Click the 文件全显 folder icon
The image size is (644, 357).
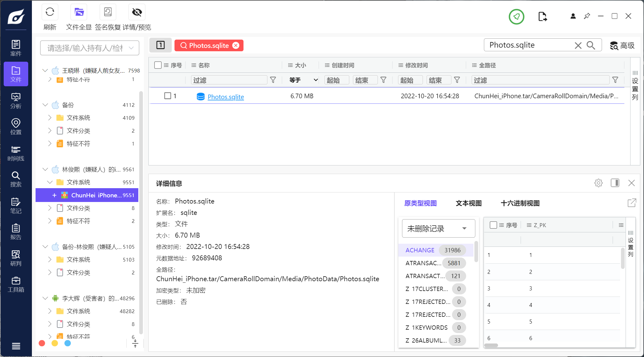[79, 12]
